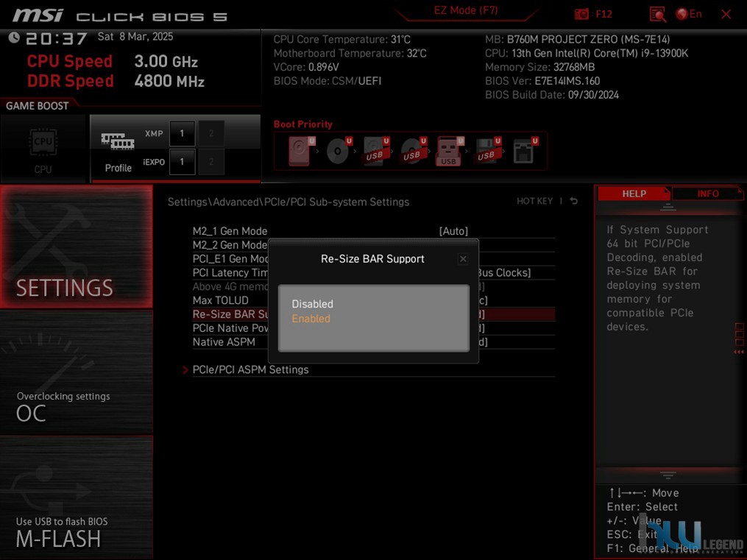The width and height of the screenshot is (747, 560).
Task: Open the M-FLASH section
Action: pyautogui.click(x=77, y=497)
